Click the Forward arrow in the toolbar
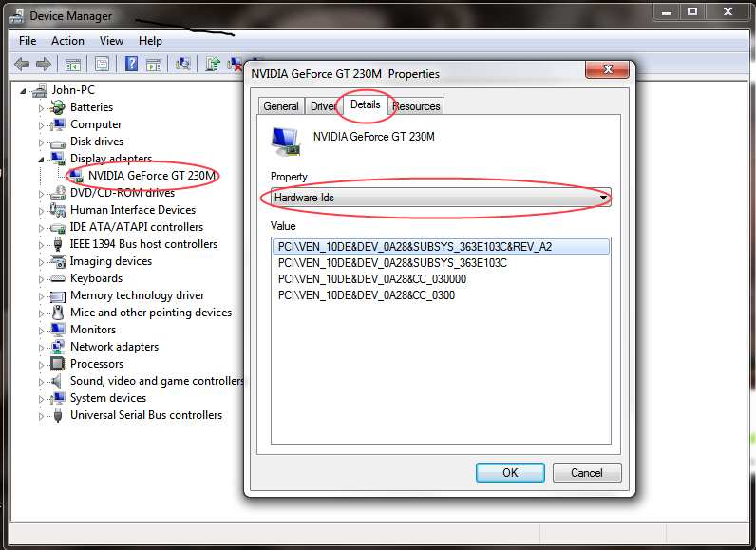The height and width of the screenshot is (550, 756). click(x=44, y=64)
